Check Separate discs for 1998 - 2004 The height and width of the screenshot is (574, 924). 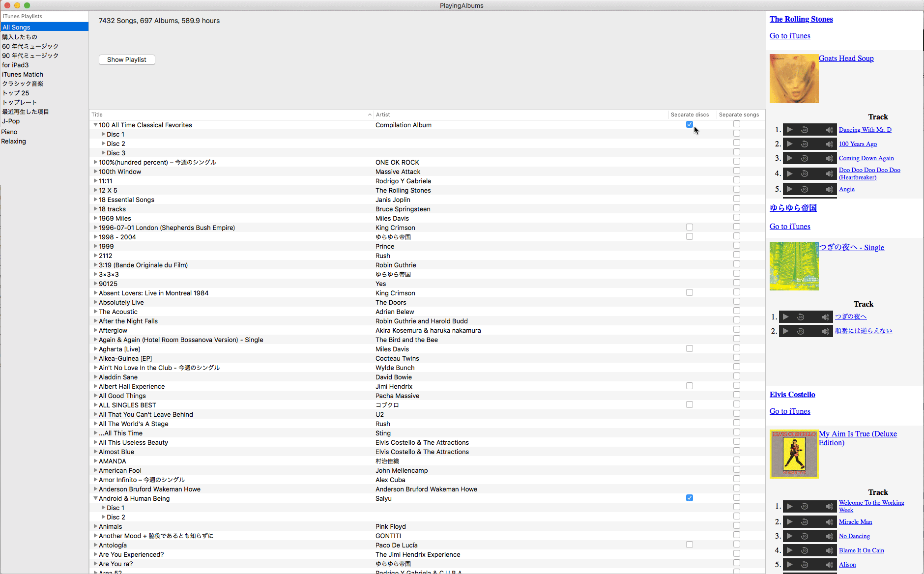[690, 236]
